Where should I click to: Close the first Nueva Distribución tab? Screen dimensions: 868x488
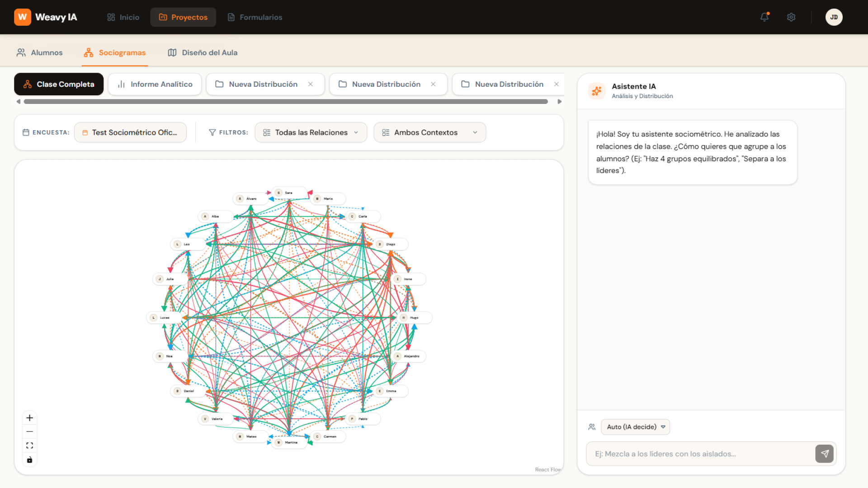point(311,84)
